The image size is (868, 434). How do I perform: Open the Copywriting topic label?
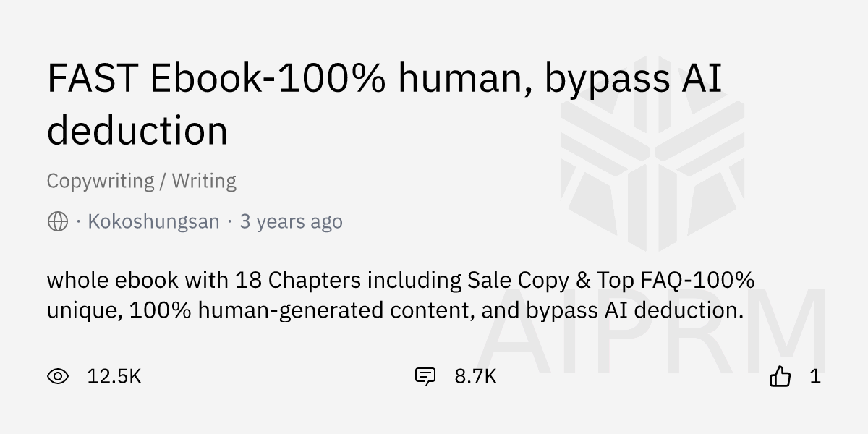(101, 181)
